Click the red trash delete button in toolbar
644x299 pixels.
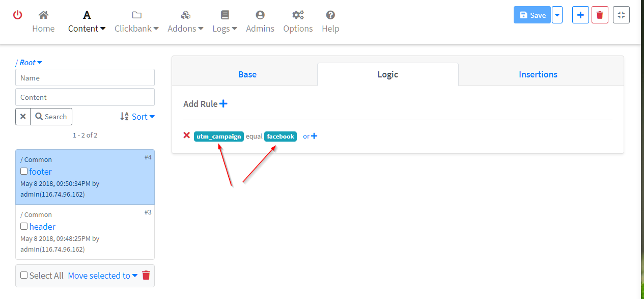pyautogui.click(x=600, y=15)
